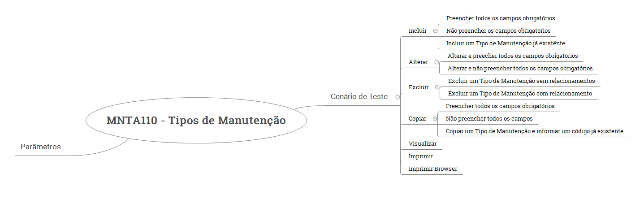Select "Não preencher os campos obrigatórios" node
The height and width of the screenshot is (199, 644).
point(498,31)
